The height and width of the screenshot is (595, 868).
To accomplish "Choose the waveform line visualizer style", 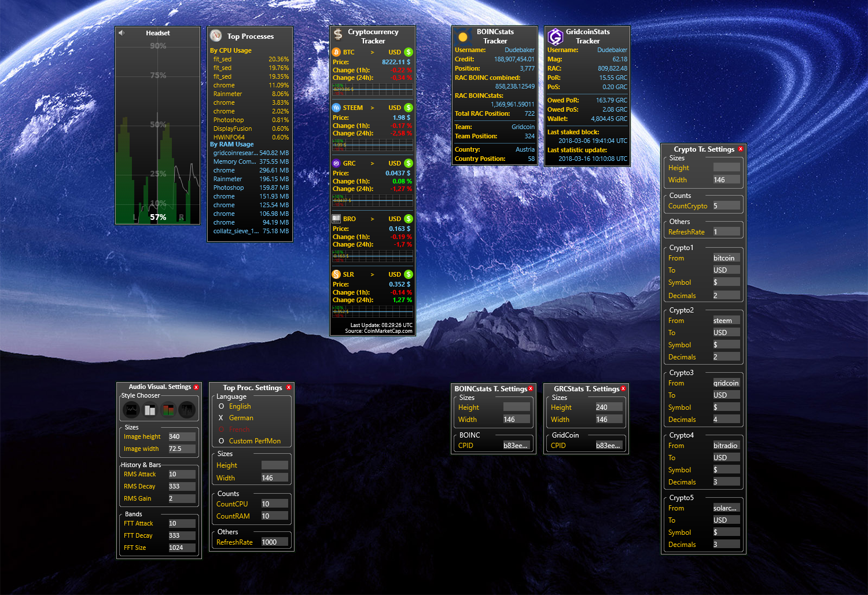I will pos(131,410).
